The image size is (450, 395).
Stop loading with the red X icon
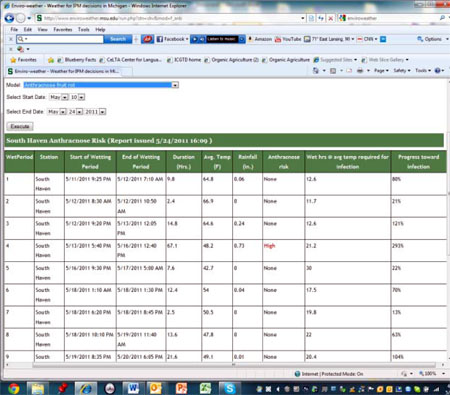coord(330,18)
